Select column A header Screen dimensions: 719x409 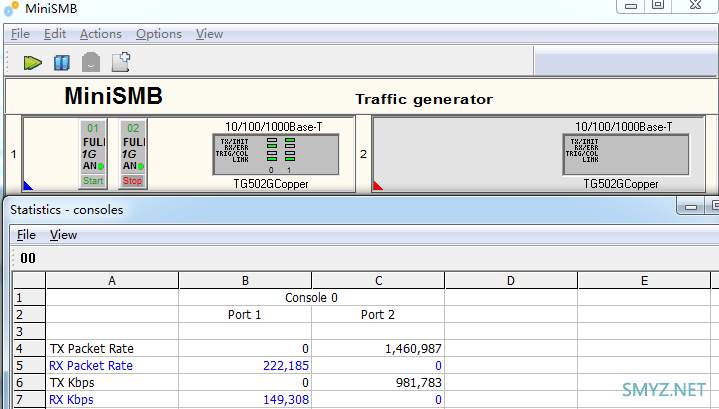coord(112,281)
